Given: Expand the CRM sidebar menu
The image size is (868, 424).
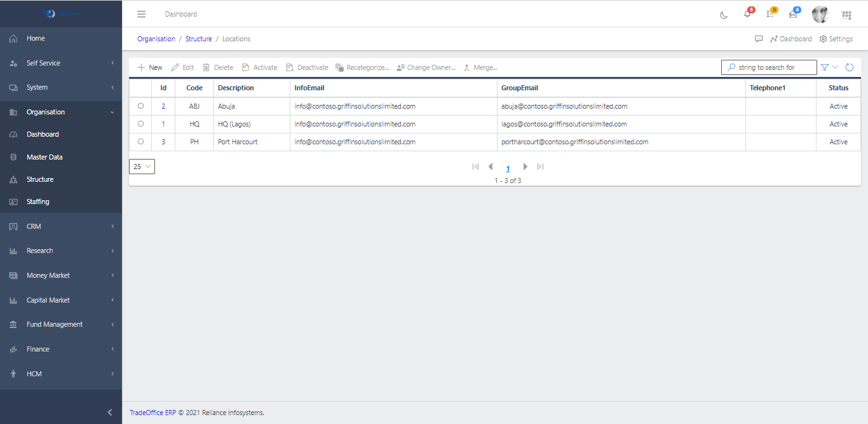Looking at the screenshot, I should pos(61,226).
